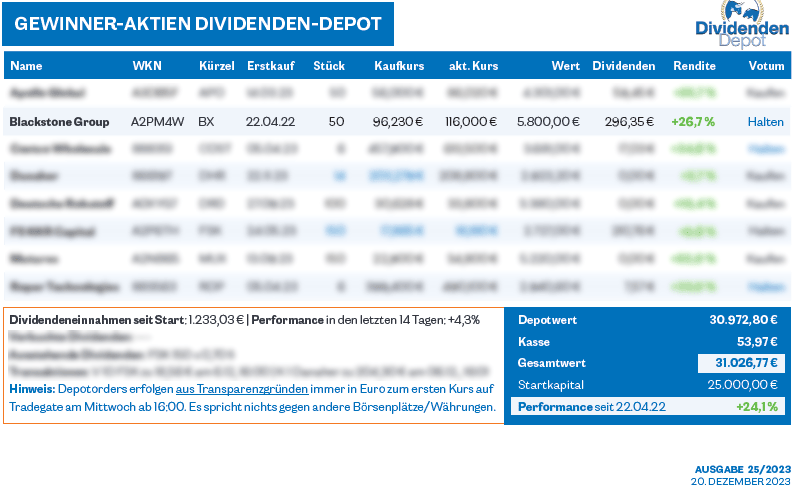Click the Depotwert label
793x487 pixels.
point(548,320)
